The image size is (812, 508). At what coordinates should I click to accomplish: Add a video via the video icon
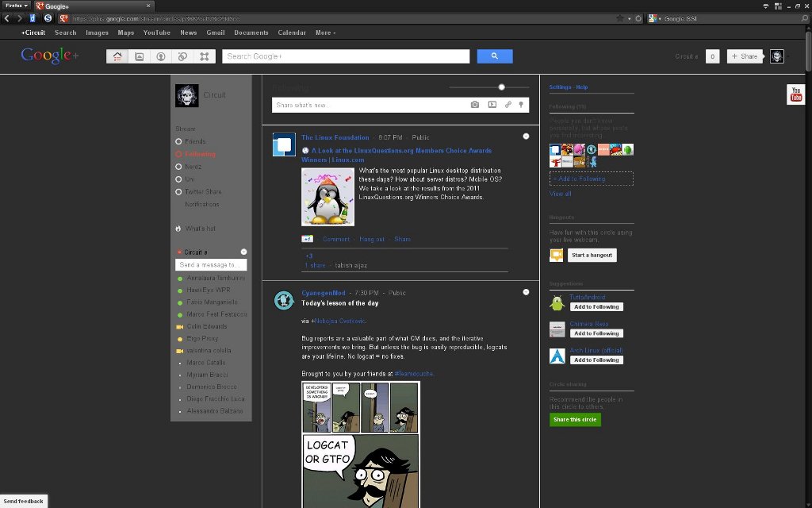[492, 104]
